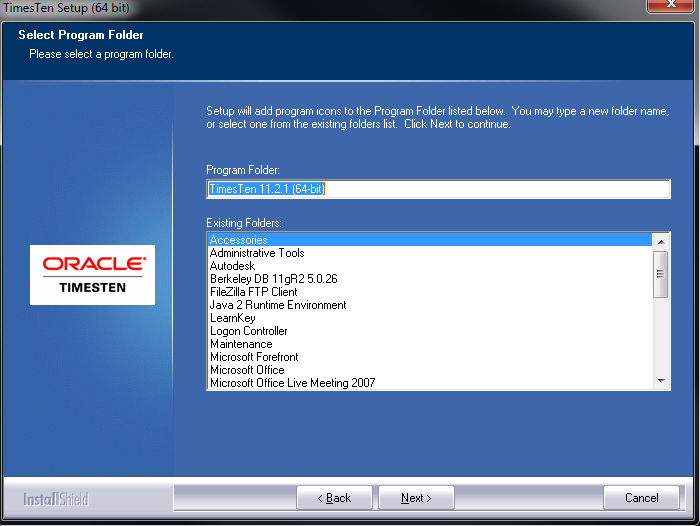Close the TimesTen Setup window
Image resolution: width=700 pixels, height=526 pixels.
point(670,5)
